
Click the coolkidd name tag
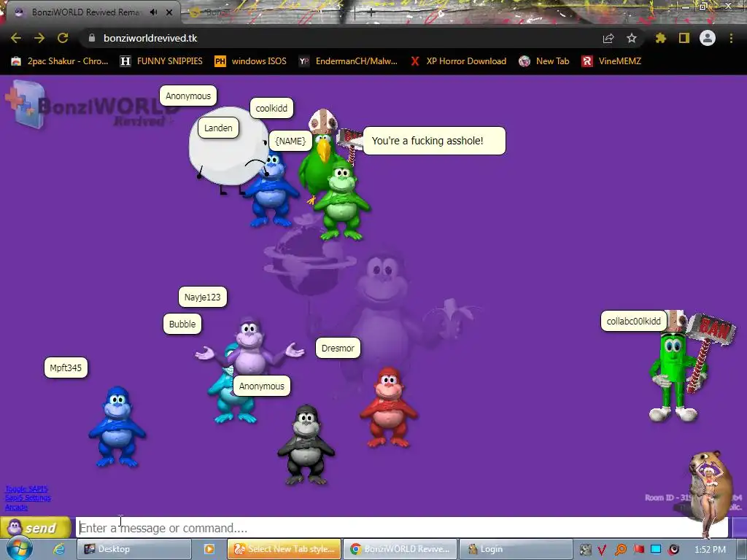pos(271,108)
